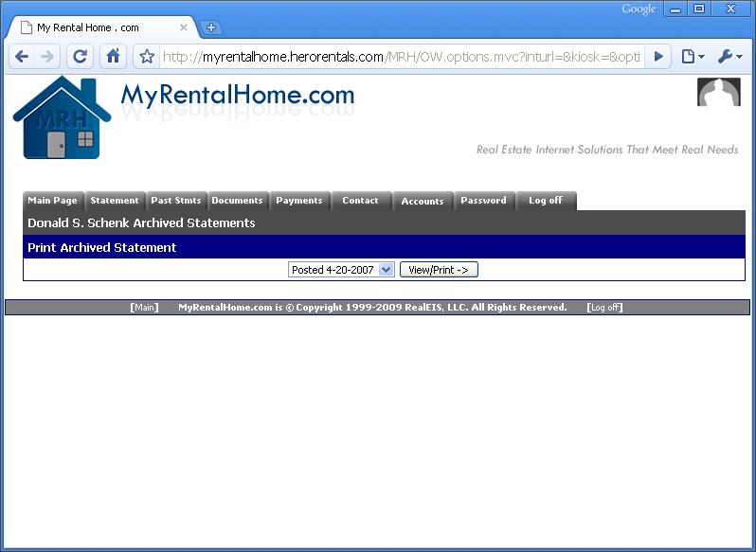This screenshot has width=756, height=552.
Task: Go back with the browser back arrow
Action: click(22, 57)
